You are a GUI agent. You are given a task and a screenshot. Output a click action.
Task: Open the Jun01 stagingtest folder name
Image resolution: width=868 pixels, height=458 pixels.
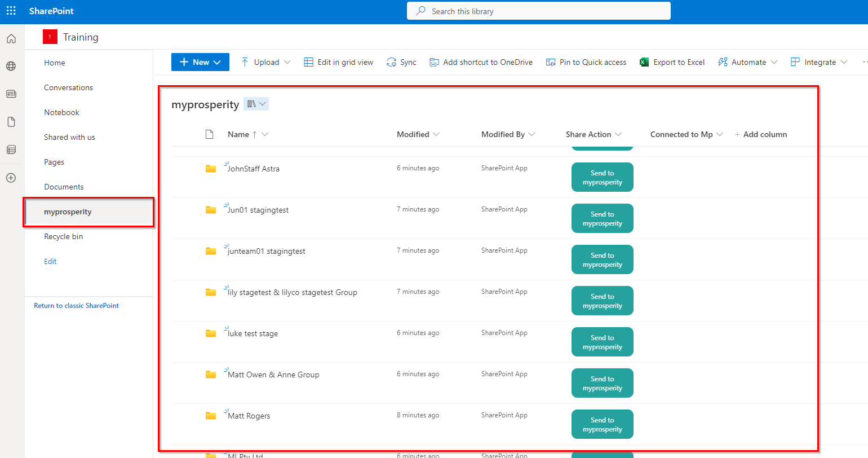(x=258, y=210)
